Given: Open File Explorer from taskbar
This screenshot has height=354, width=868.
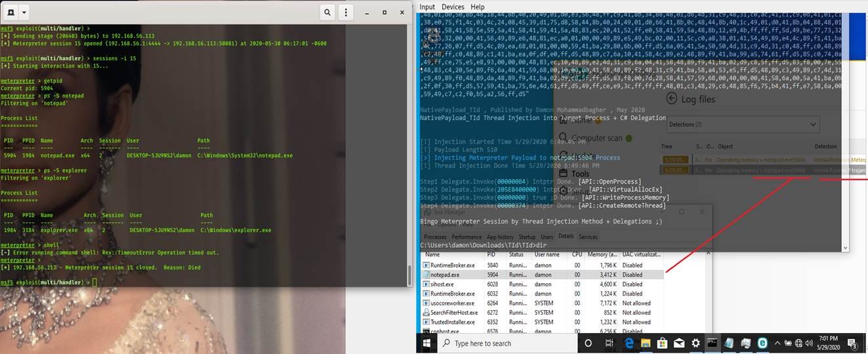Looking at the screenshot, I should point(645,344).
